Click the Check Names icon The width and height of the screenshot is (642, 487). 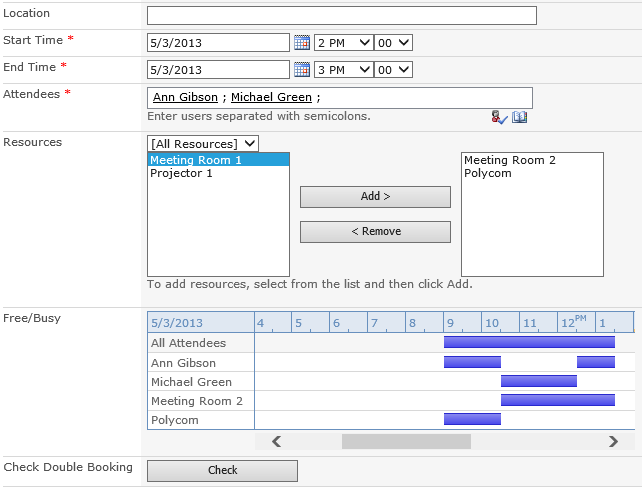click(x=499, y=117)
